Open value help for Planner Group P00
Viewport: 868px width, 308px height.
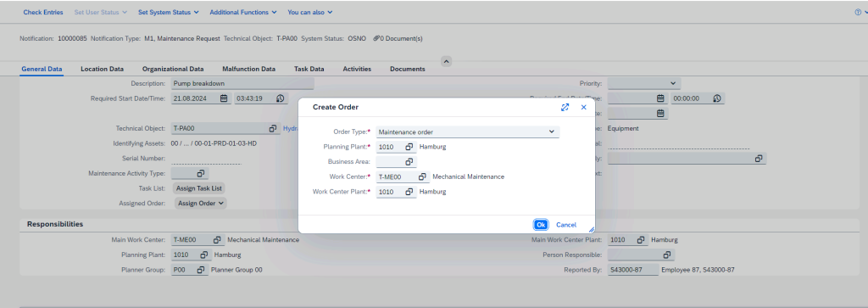click(200, 270)
